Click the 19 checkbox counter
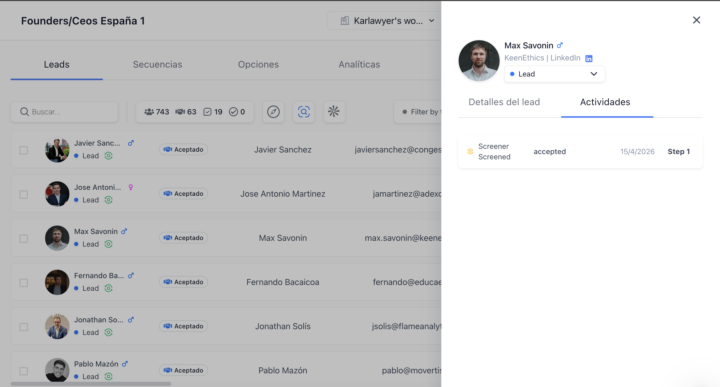 click(x=213, y=112)
